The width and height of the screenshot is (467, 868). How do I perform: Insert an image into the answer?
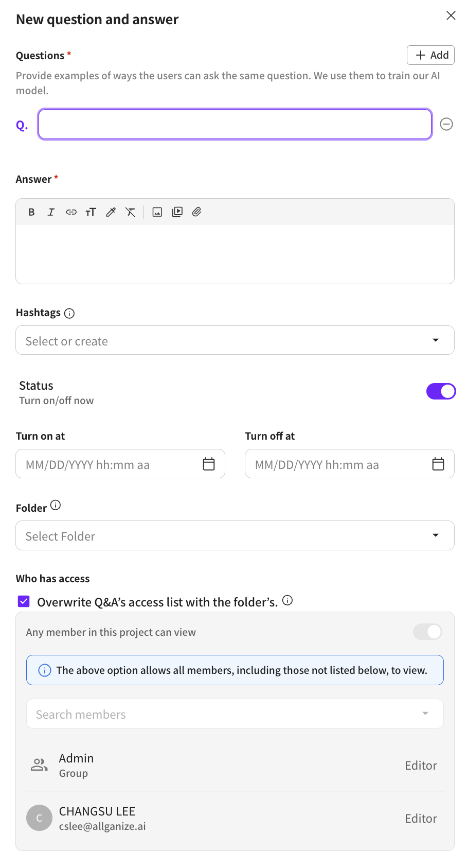point(157,212)
